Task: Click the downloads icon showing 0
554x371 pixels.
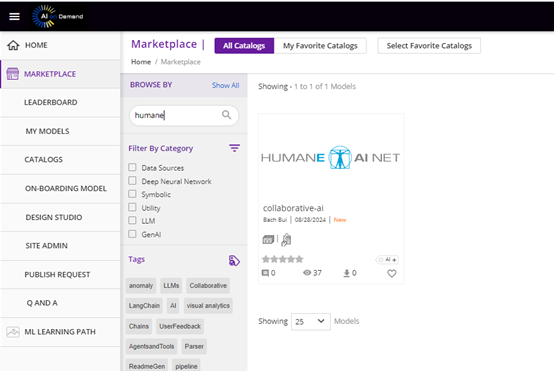Action: pos(347,273)
